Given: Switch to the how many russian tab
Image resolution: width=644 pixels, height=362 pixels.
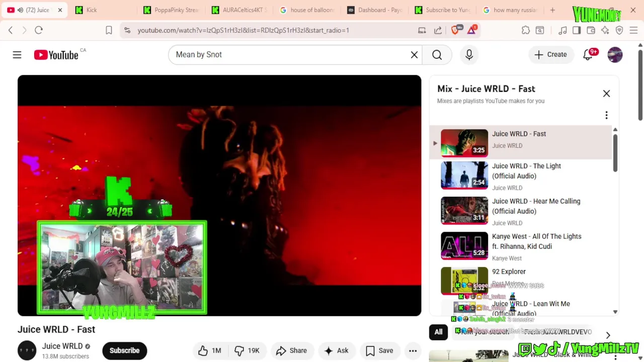Looking at the screenshot, I should [511, 10].
